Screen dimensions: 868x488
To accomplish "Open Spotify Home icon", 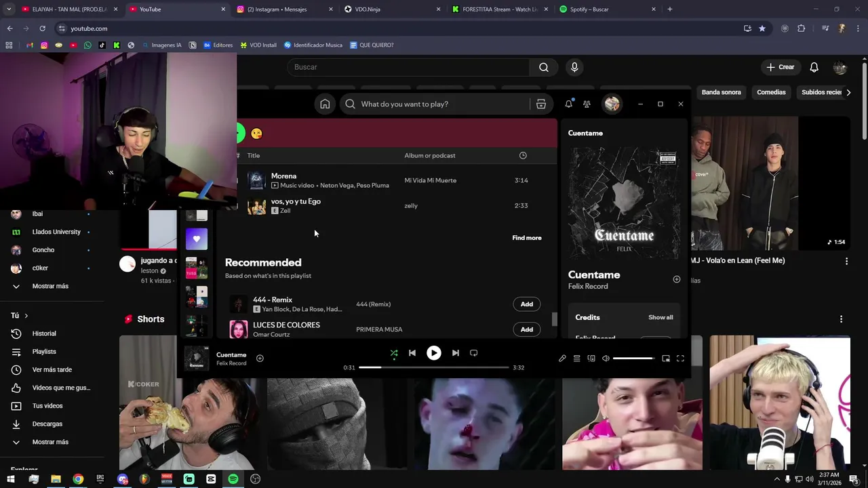I will coord(325,104).
